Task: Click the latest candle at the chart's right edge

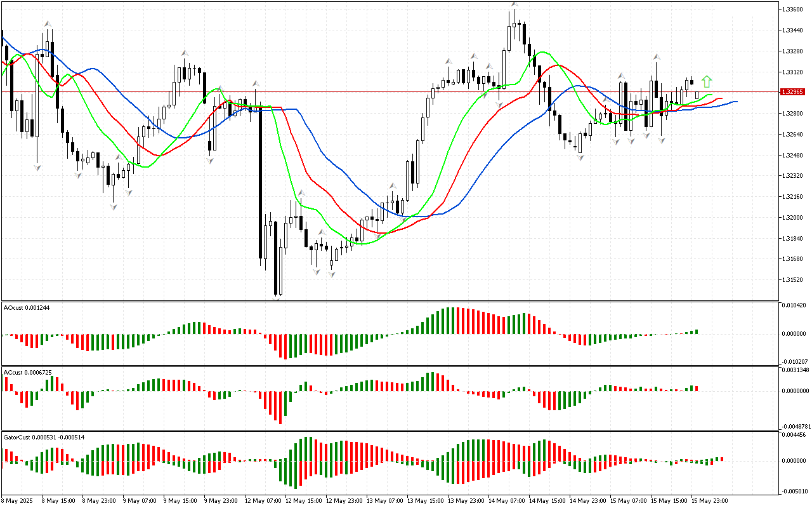Action: pos(697,95)
